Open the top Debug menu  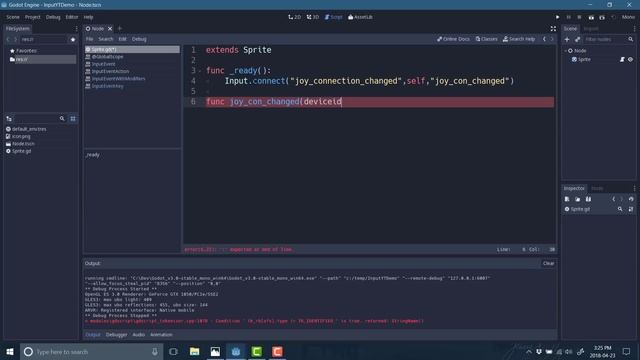53,17
